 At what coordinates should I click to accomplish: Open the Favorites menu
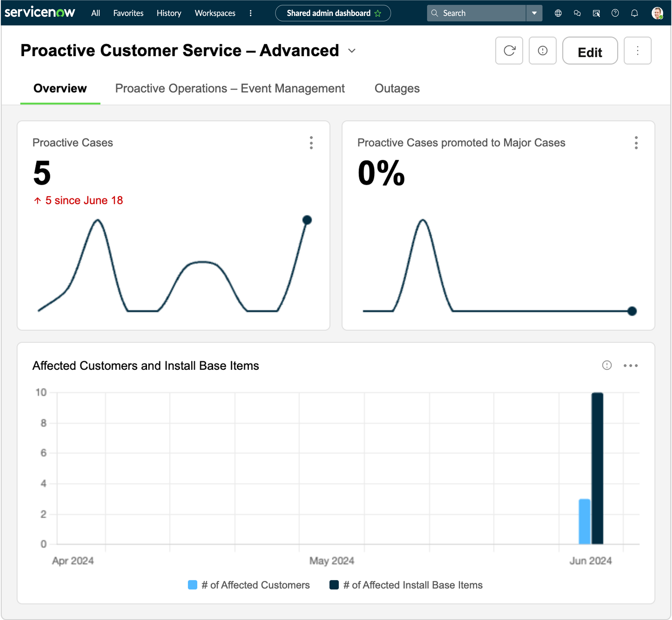(128, 13)
